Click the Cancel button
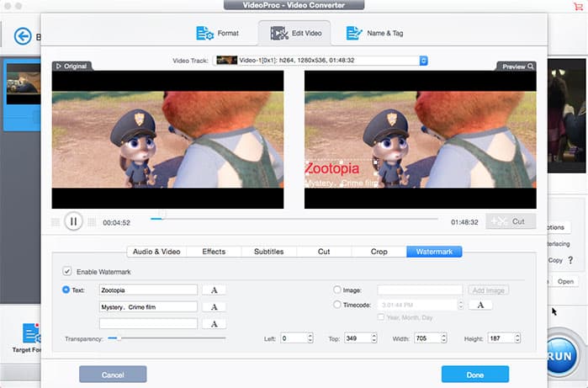 coord(113,375)
